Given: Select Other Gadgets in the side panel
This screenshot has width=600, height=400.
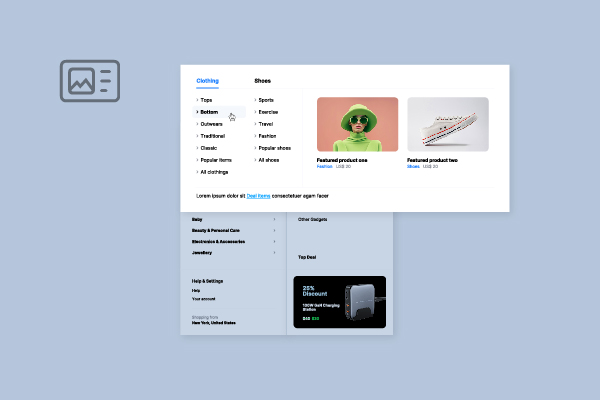Looking at the screenshot, I should 315,219.
